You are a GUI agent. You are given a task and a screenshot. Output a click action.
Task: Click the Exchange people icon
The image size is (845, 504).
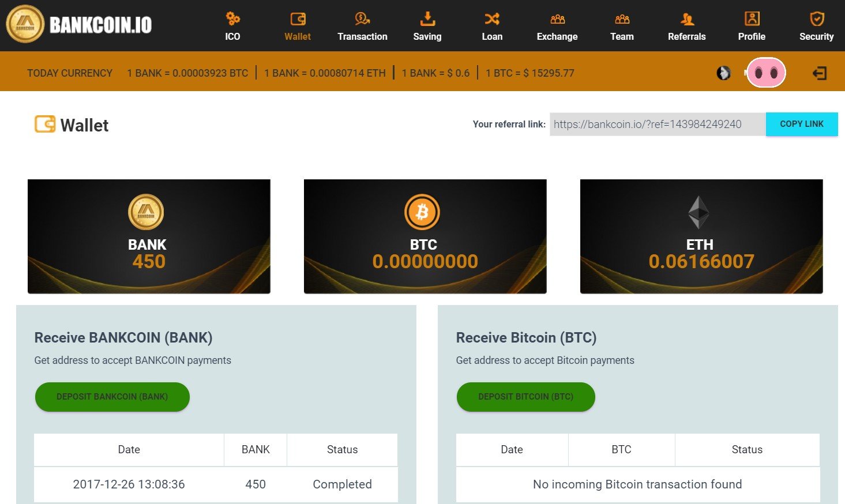point(557,19)
